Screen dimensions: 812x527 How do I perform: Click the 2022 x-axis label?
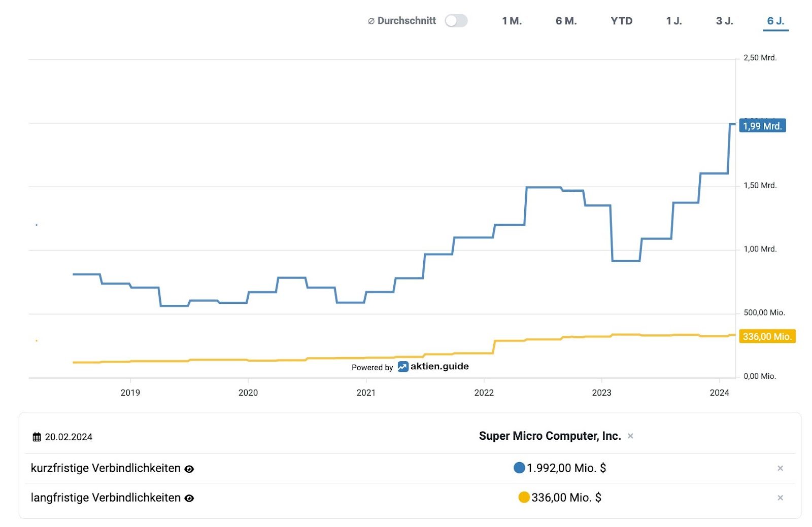[x=484, y=393]
